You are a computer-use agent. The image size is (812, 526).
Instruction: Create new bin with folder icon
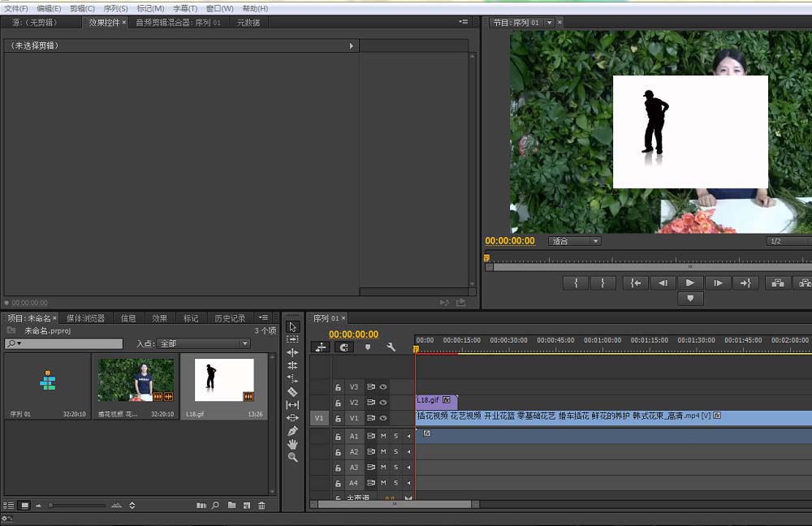[232, 506]
